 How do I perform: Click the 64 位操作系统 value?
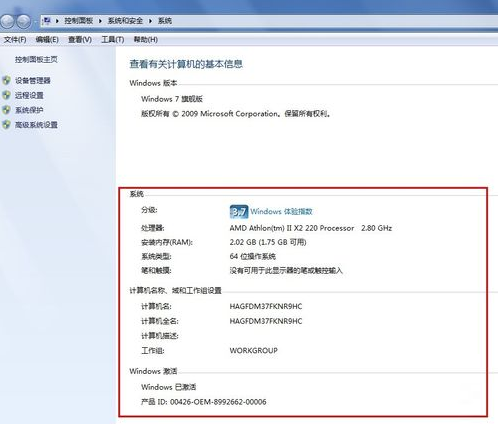[253, 256]
